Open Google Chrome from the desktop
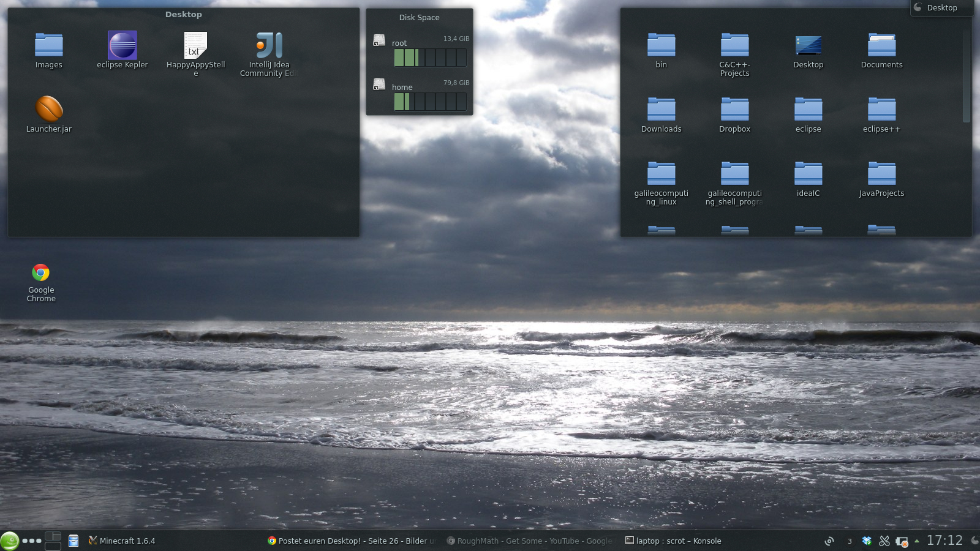This screenshot has width=980, height=551. click(41, 273)
